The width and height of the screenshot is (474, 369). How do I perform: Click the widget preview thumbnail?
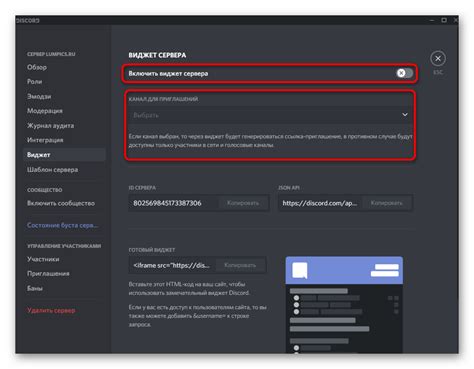344,305
